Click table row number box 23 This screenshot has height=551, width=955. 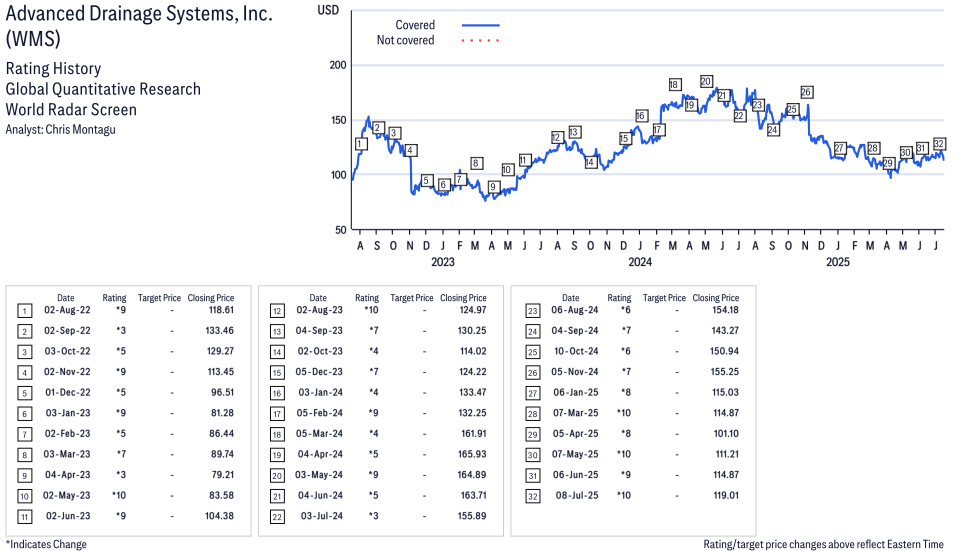tap(532, 311)
